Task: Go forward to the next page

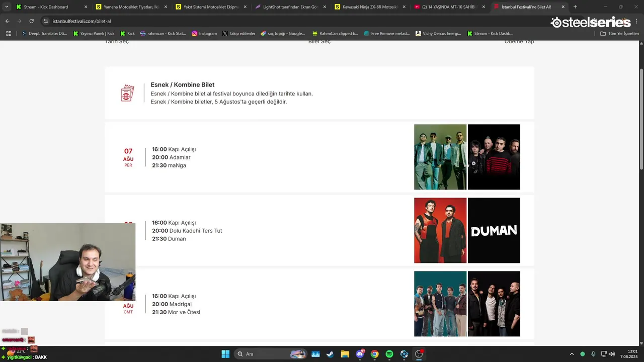Action: click(x=19, y=21)
